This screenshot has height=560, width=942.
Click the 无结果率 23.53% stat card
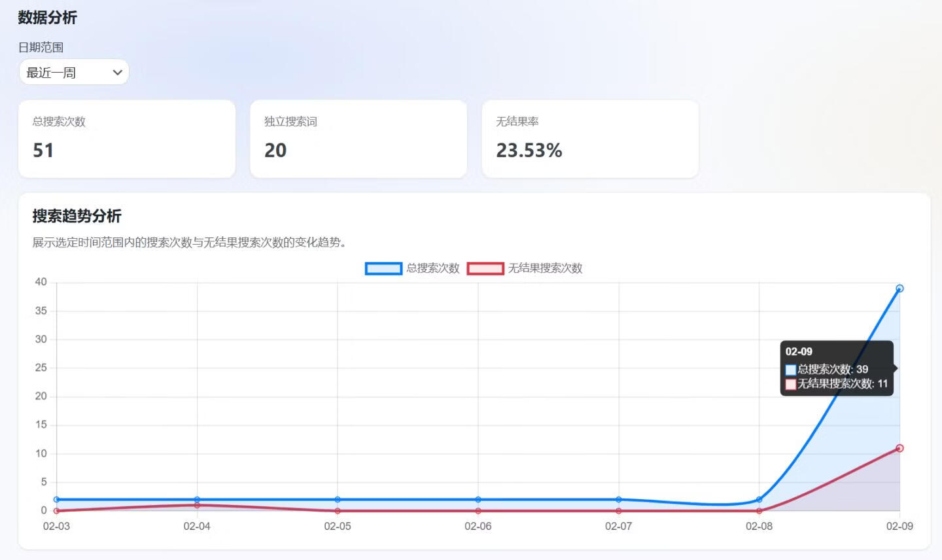coord(589,139)
